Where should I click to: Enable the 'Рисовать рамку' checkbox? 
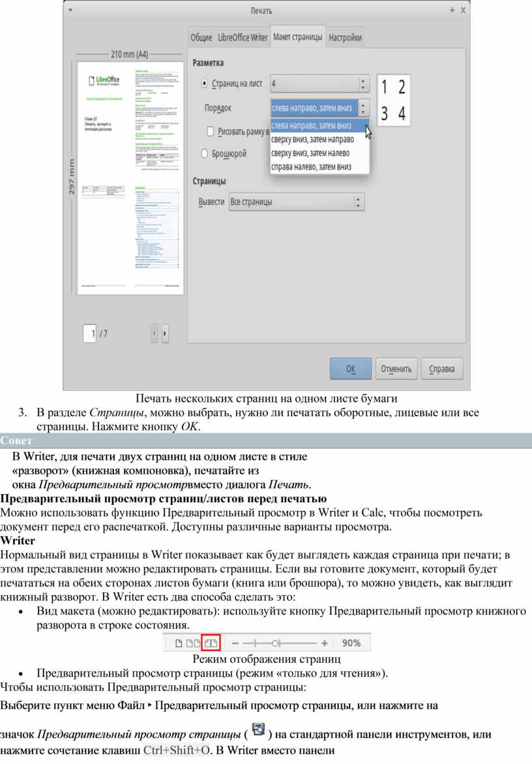(211, 131)
